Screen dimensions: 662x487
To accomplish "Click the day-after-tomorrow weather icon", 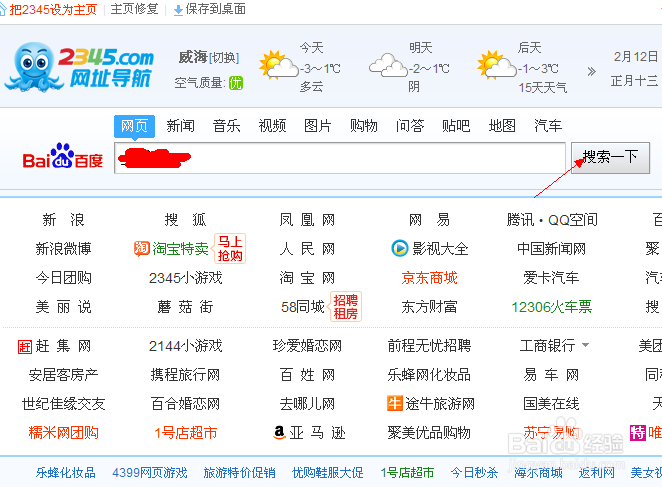I will (x=496, y=65).
